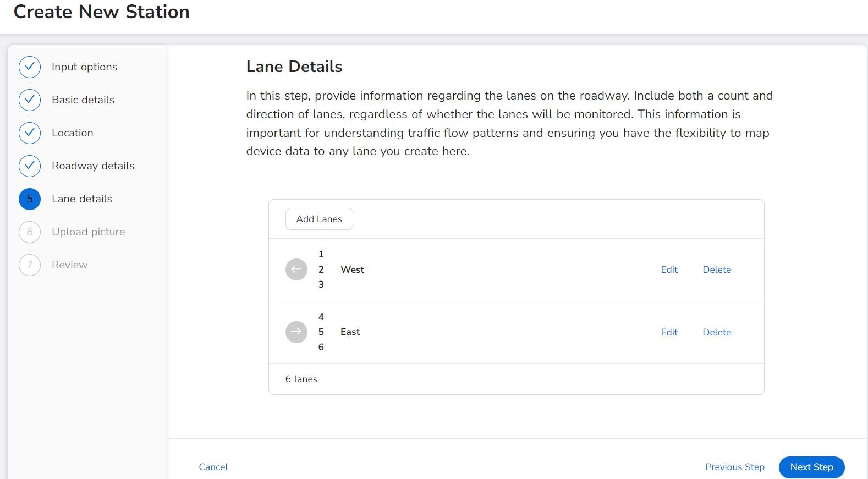The image size is (868, 479).
Task: Click the East right-arrow direction icon
Action: (296, 332)
